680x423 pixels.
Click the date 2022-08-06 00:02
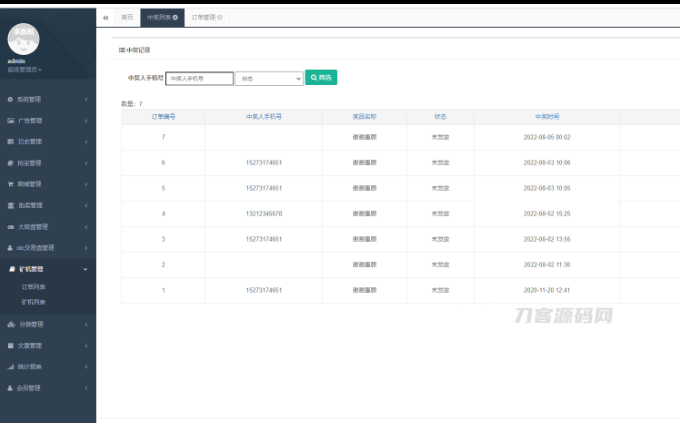point(547,137)
